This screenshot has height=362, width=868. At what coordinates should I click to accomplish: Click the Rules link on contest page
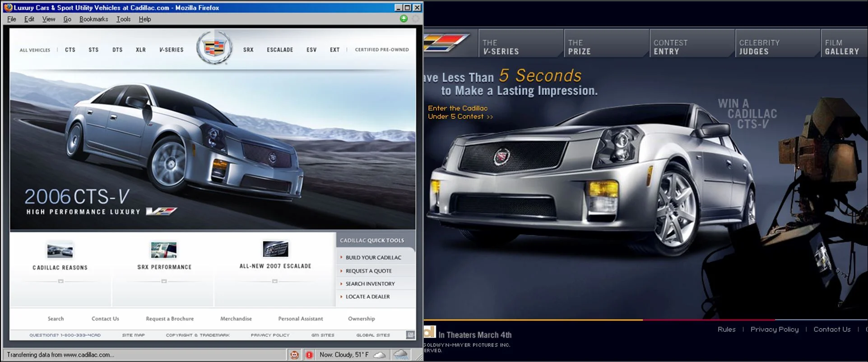(x=726, y=330)
